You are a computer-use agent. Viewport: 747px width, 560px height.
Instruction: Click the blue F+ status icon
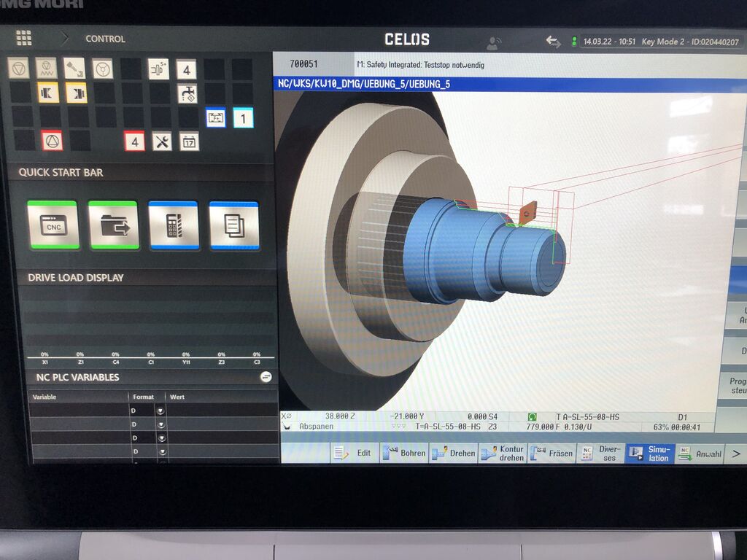point(216,117)
